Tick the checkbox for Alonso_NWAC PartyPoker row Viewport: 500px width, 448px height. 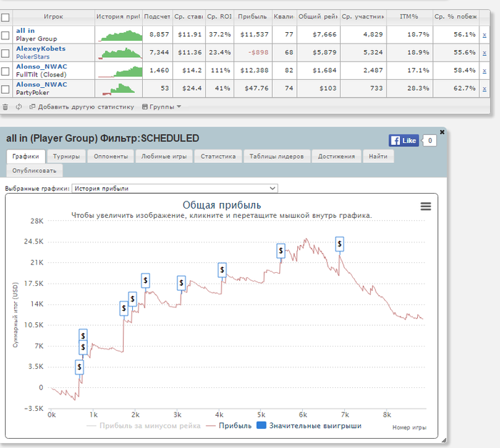[x=5, y=89]
